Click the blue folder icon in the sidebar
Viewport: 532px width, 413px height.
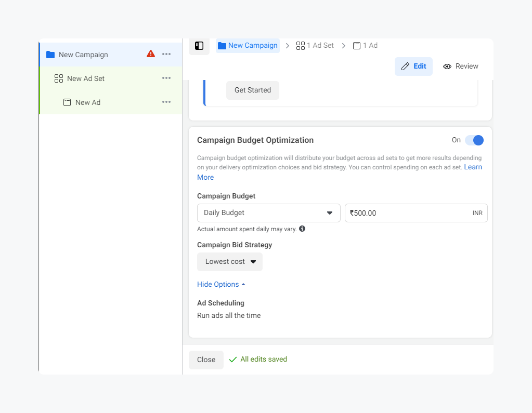50,55
